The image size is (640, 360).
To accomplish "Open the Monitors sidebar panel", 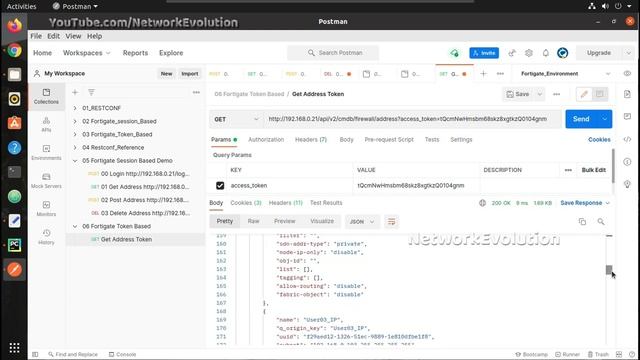I will pos(46,209).
